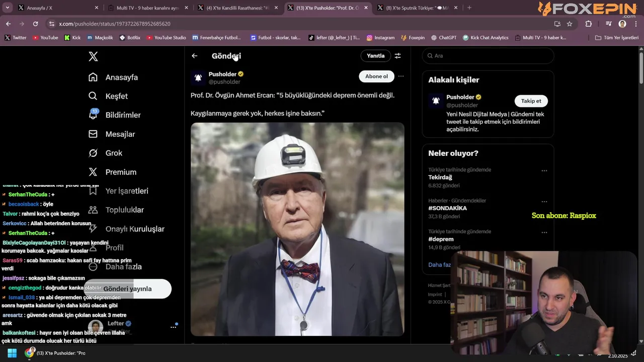This screenshot has width=644, height=362.
Task: Open ChatGPT bookmark
Action: pos(443,38)
